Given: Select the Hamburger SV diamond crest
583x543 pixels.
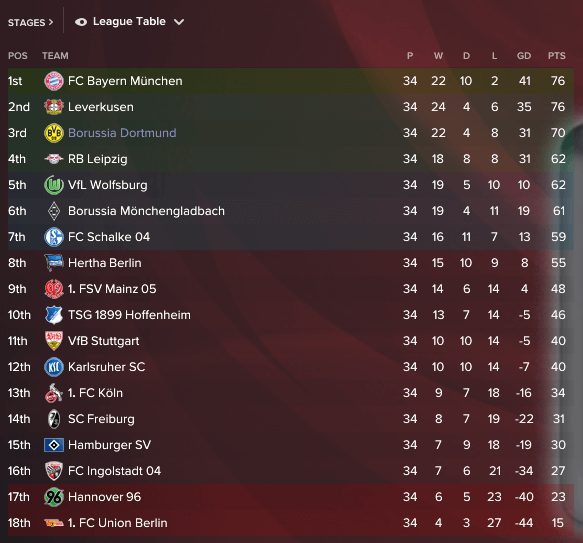Looking at the screenshot, I should 54,445.
